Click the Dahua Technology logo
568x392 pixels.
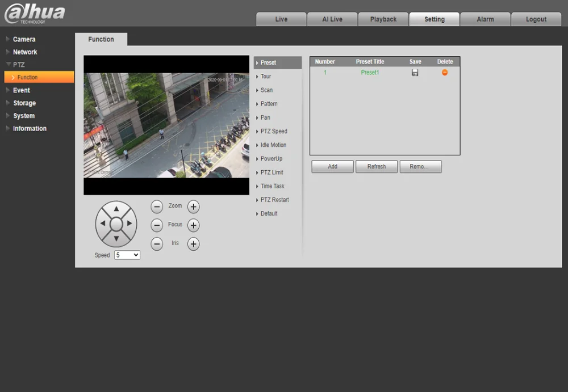pos(35,14)
